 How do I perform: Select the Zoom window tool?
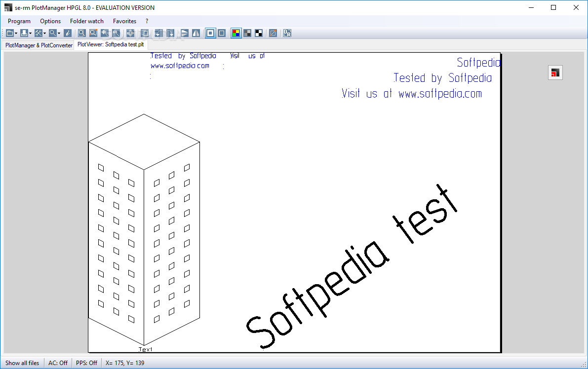[82, 34]
